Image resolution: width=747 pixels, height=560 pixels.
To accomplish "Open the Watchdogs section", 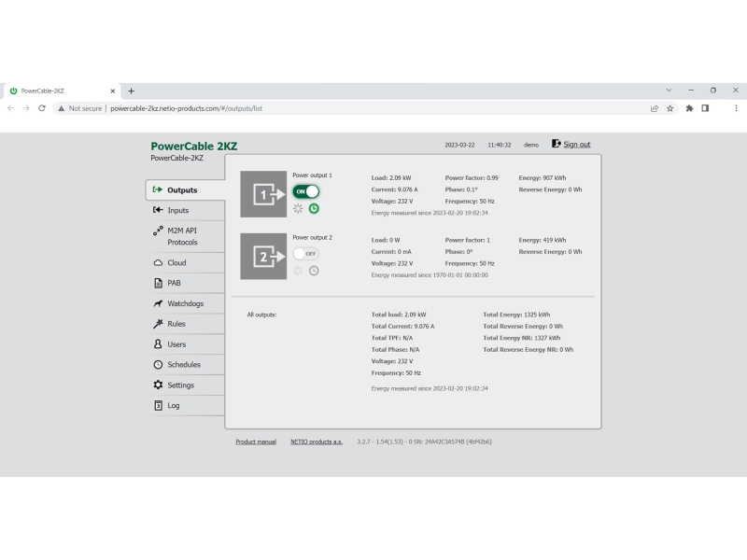I will (x=186, y=303).
